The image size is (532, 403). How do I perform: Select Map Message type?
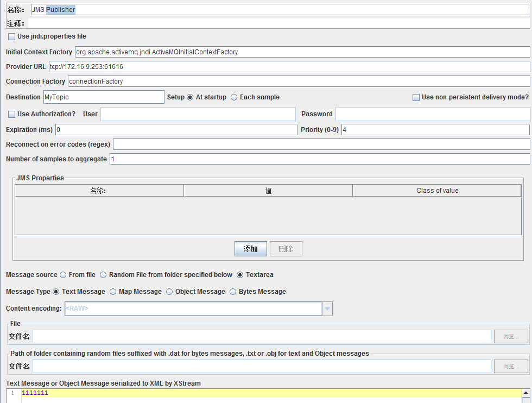pyautogui.click(x=113, y=292)
